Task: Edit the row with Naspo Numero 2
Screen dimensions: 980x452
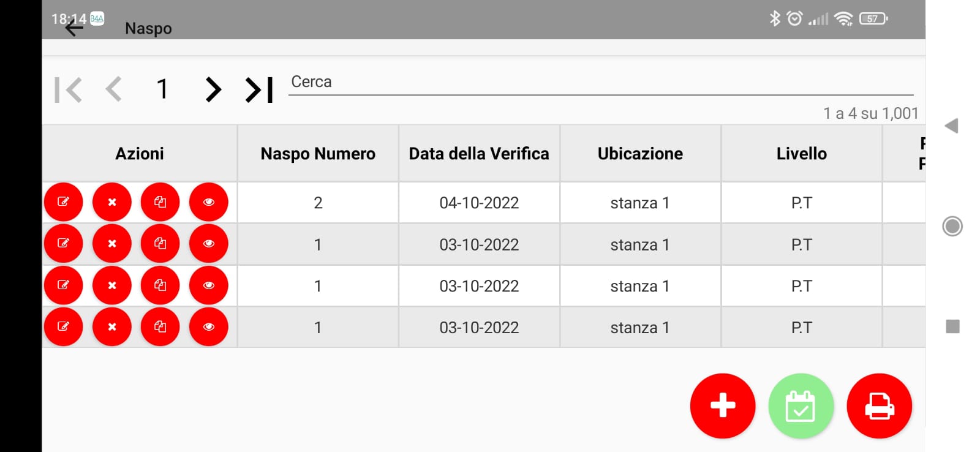Action: pos(63,202)
